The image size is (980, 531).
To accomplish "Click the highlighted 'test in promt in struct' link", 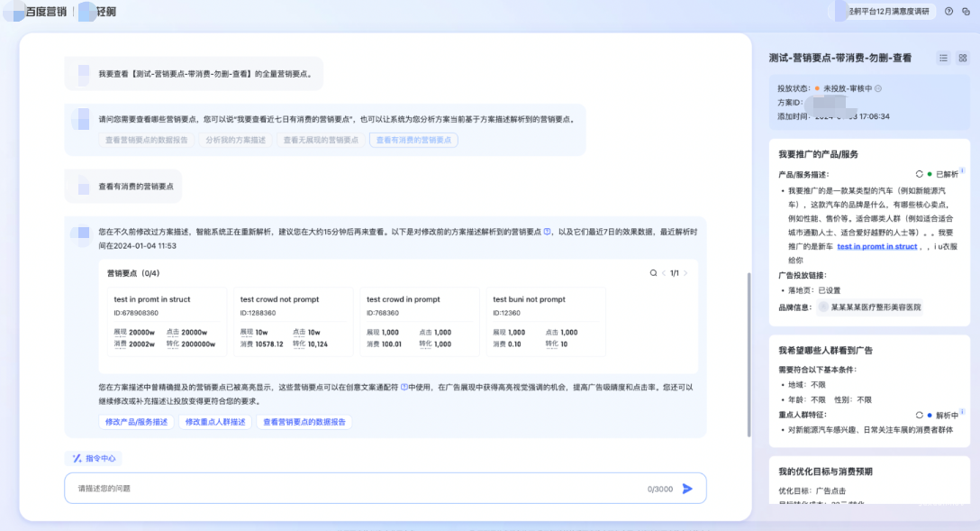I will [x=876, y=246].
